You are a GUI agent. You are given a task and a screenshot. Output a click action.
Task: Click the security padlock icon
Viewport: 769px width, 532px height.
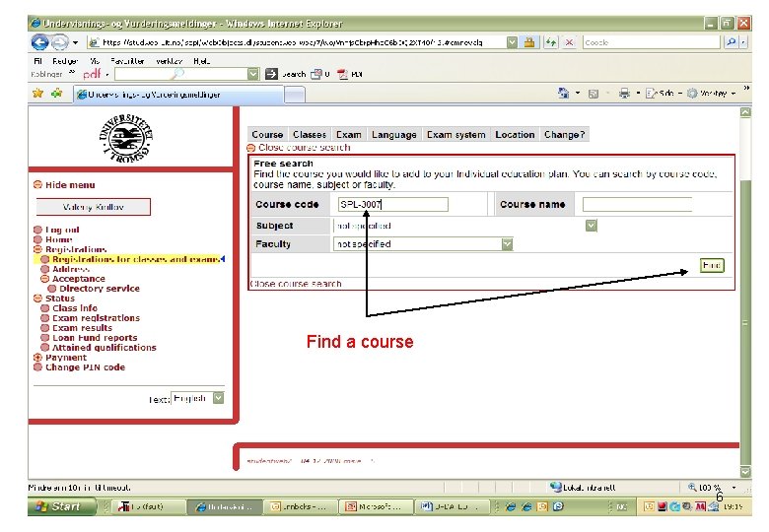[x=529, y=42]
